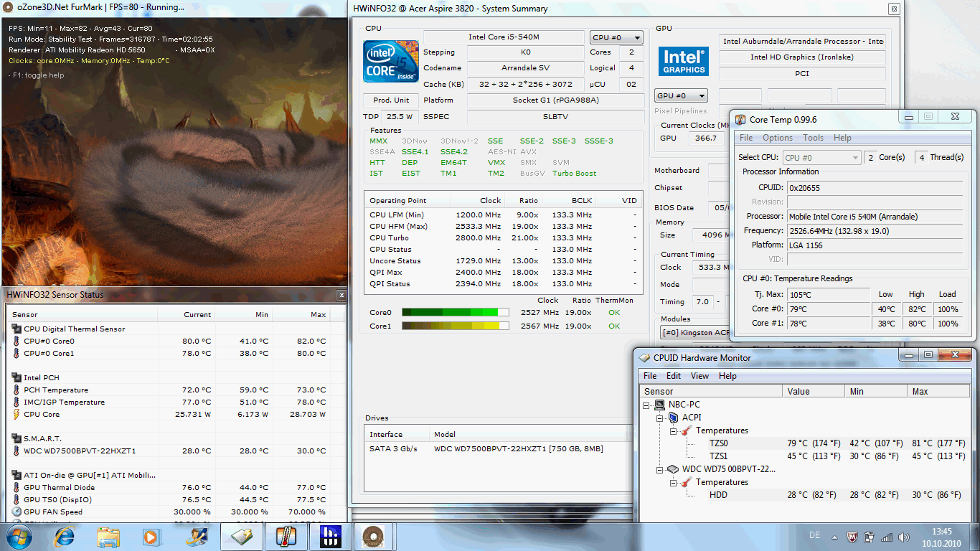Collapse the ACPI tree node
The height and width of the screenshot is (551, 980).
(661, 418)
